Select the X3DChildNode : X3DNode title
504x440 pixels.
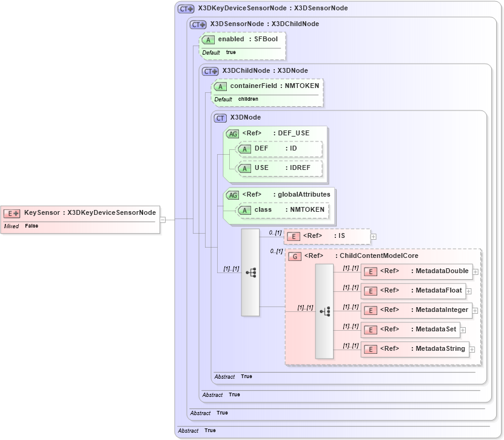point(265,70)
